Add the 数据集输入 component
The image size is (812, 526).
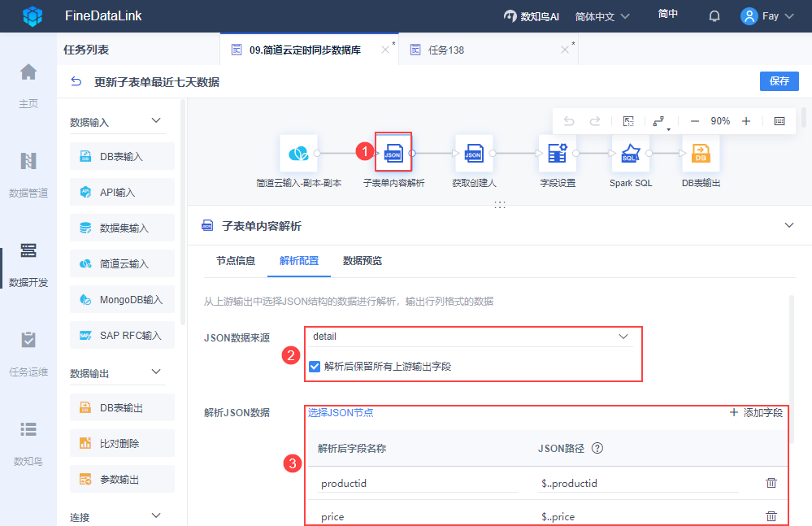click(122, 228)
